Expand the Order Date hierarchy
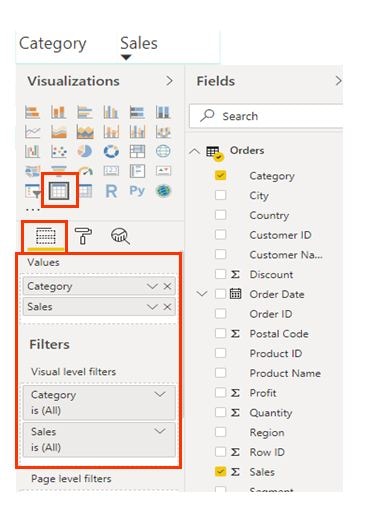The height and width of the screenshot is (514, 369). click(x=202, y=294)
